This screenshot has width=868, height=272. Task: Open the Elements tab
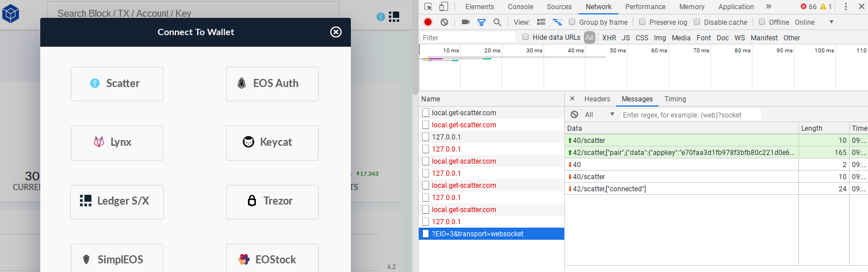click(x=480, y=7)
